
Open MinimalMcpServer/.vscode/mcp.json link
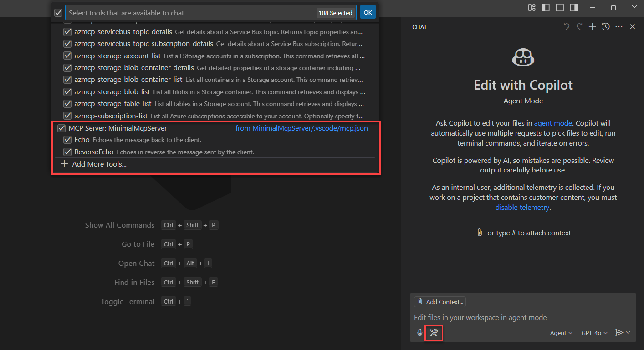302,128
